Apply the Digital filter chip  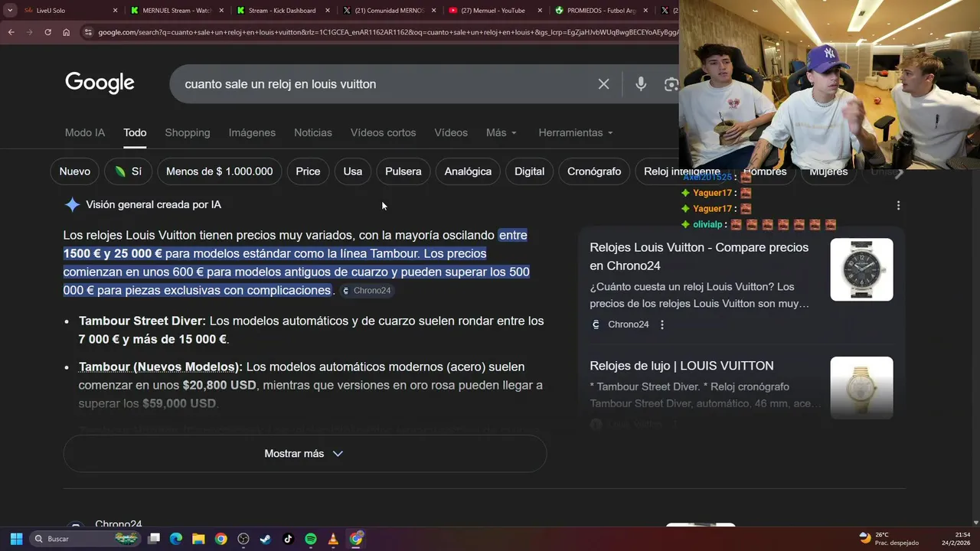point(529,171)
